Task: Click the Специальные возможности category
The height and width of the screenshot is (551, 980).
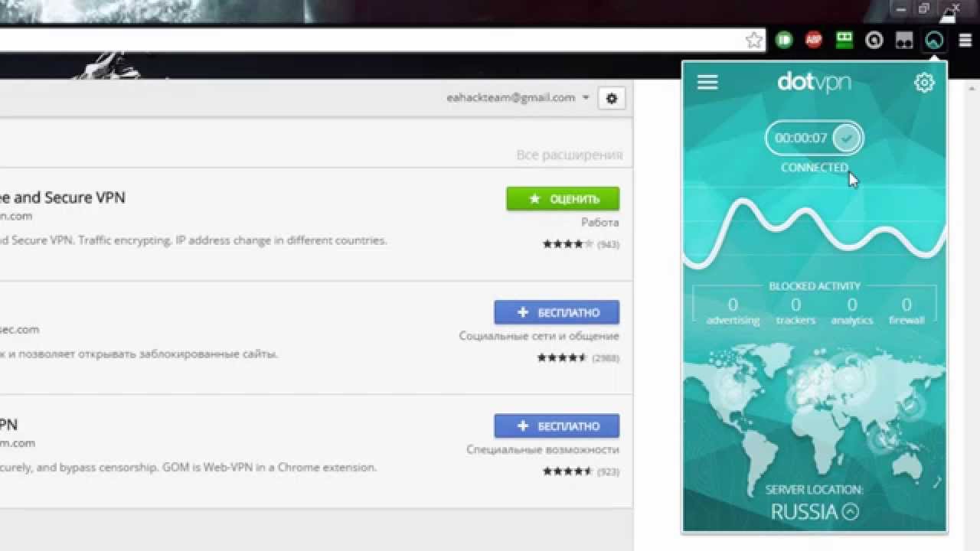Action: coord(543,450)
